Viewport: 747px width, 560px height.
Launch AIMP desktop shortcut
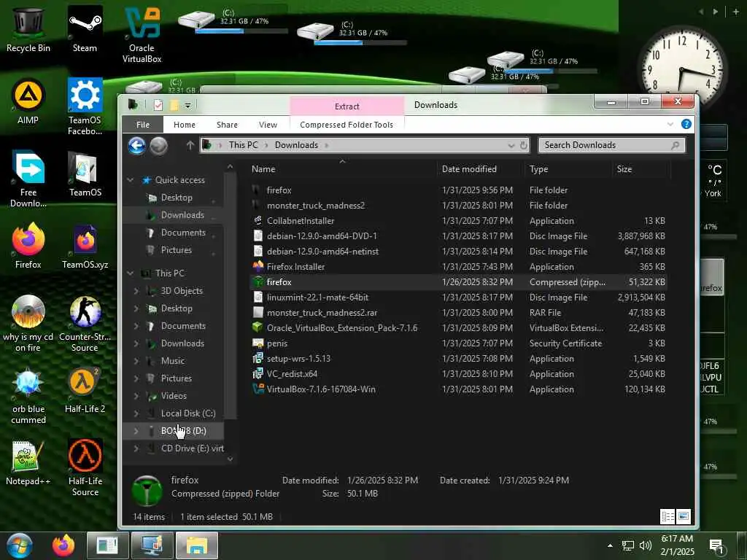(x=28, y=102)
